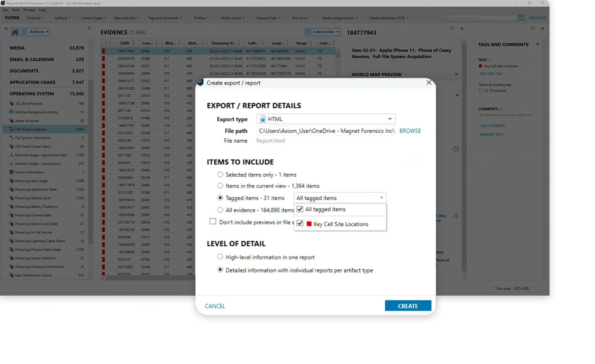Click the Home icon in artifacts panel
The height and width of the screenshot is (364, 595).
point(15,32)
